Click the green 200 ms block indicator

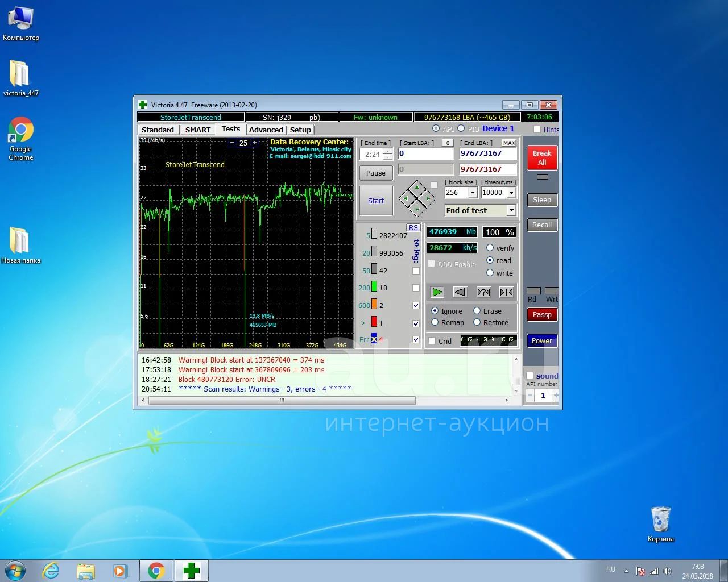pos(374,288)
